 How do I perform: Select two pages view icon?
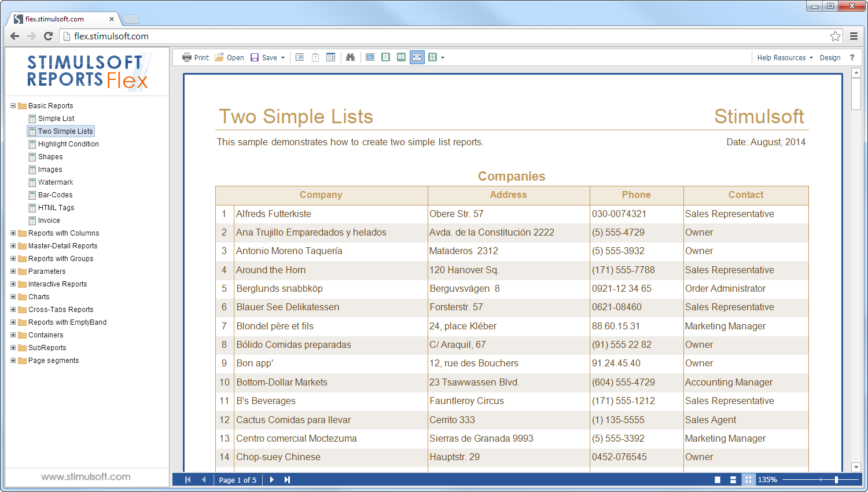(401, 57)
